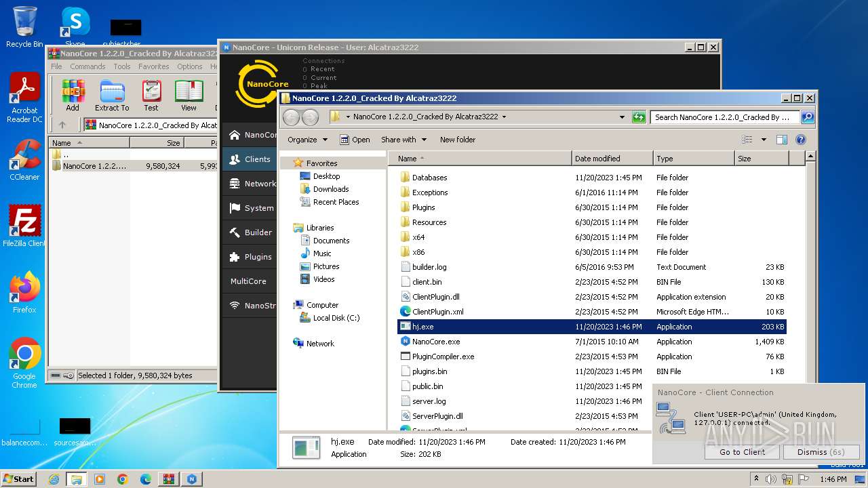Viewport: 868px width, 488px height.
Task: Open WinRAR Commands menu
Action: click(x=87, y=66)
